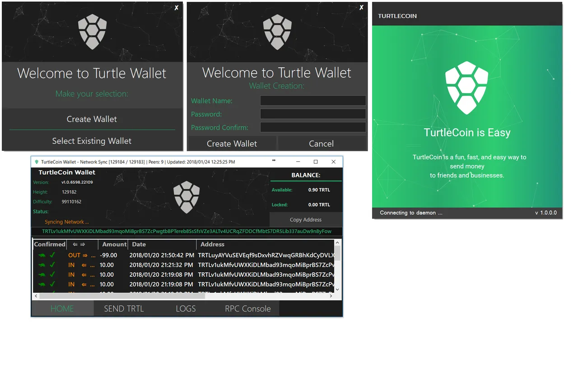Open the SEND TRTL tab
The height and width of the screenshot is (392, 578).
click(x=124, y=308)
